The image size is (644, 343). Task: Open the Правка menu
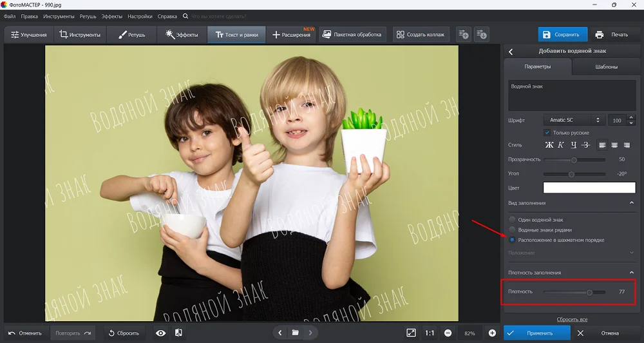tap(29, 17)
